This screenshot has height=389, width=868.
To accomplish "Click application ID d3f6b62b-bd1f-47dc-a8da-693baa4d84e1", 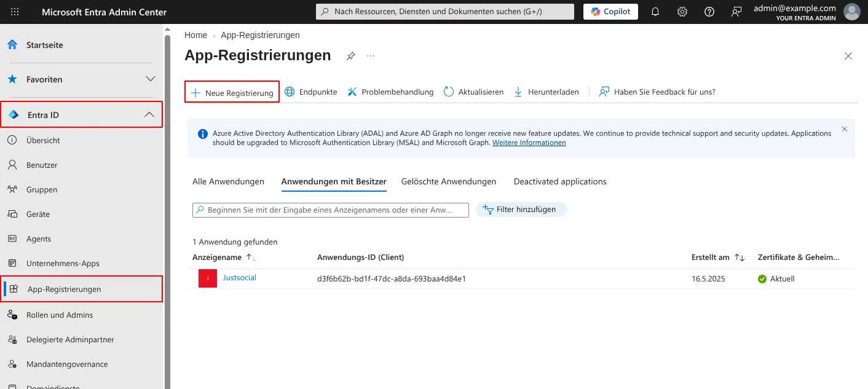I will click(392, 279).
